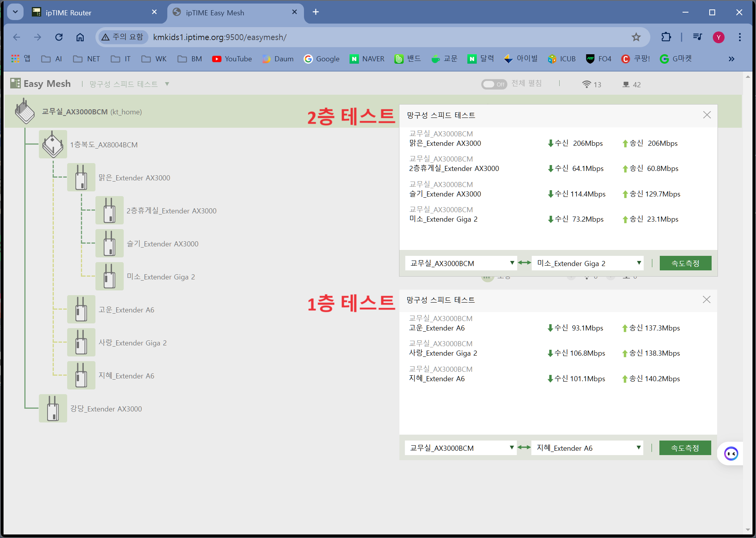756x538 pixels.
Task: Select the 미소_Extender Giga 2 device icon
Action: click(x=110, y=276)
